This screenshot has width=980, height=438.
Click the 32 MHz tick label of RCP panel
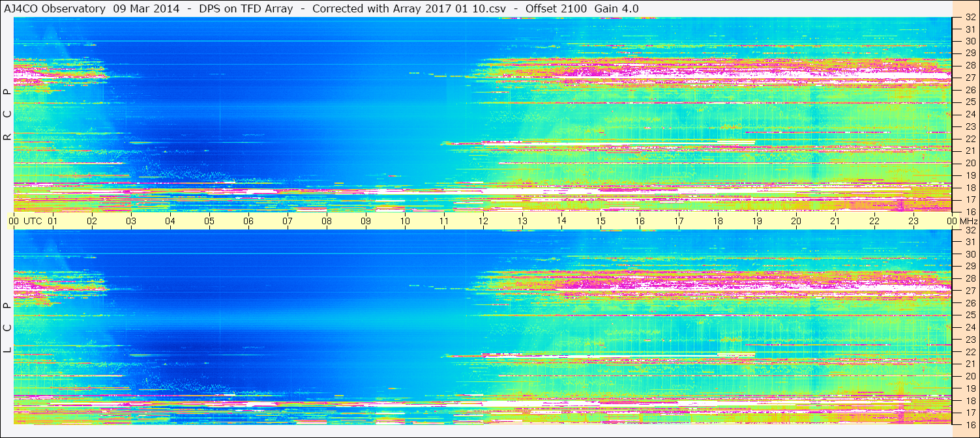pyautogui.click(x=970, y=18)
